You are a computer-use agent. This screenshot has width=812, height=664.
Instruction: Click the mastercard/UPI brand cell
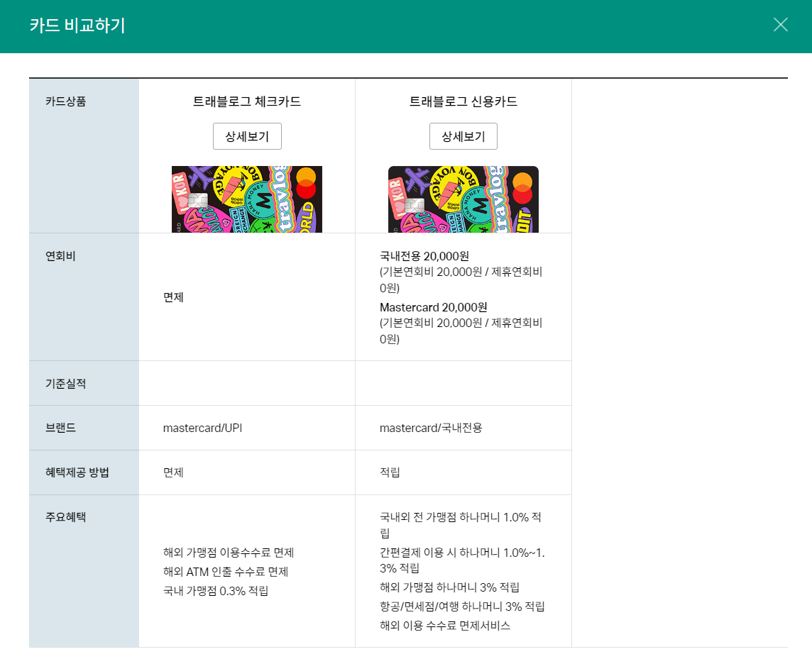point(202,428)
